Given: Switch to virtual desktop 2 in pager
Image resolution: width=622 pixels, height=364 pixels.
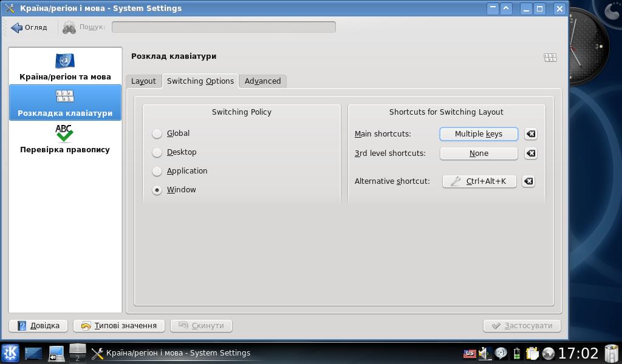Looking at the screenshot, I should pos(77,358).
